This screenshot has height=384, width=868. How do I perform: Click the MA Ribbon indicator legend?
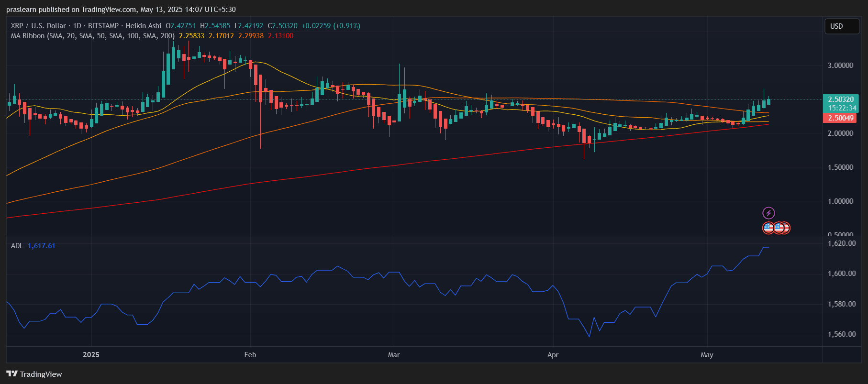click(92, 36)
